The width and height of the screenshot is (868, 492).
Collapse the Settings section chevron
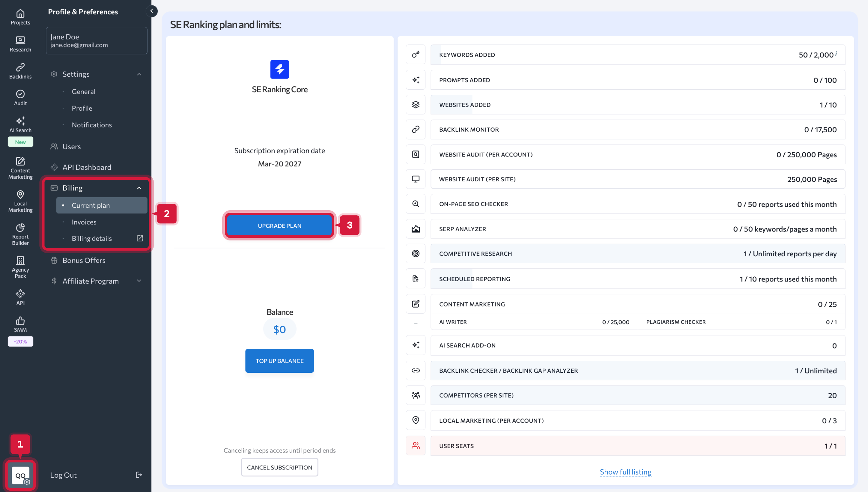[x=139, y=74]
